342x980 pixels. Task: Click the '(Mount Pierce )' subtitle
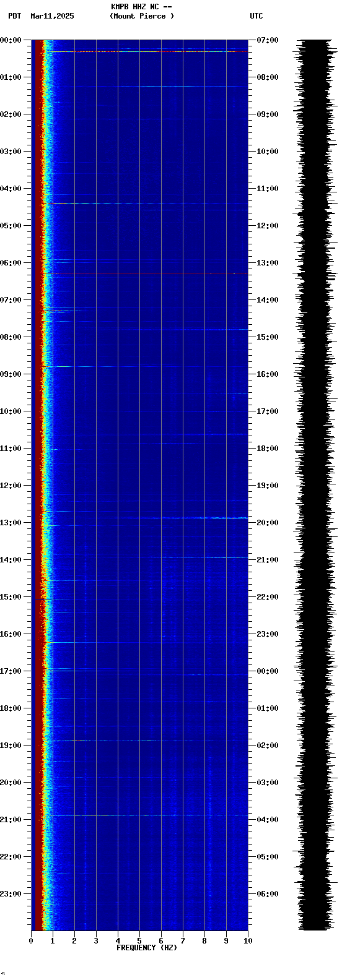click(x=142, y=16)
